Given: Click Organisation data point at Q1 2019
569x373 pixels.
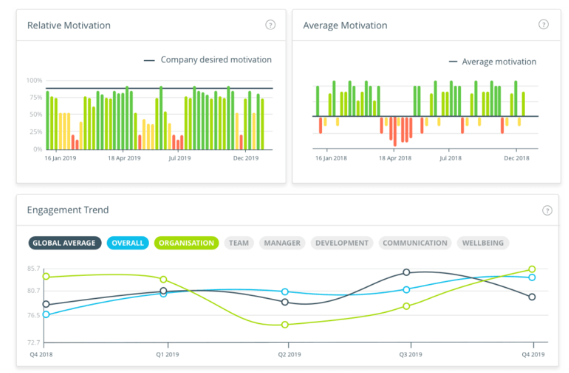Looking at the screenshot, I should (163, 279).
